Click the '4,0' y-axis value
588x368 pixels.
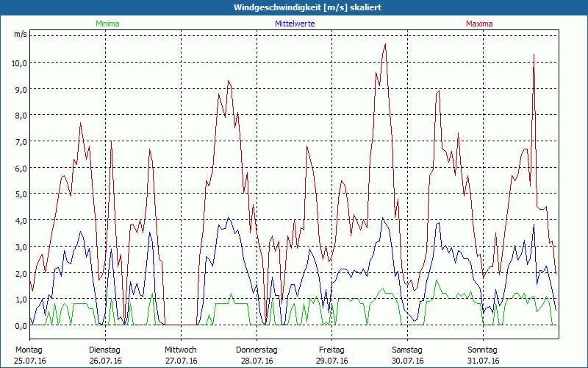pyautogui.click(x=21, y=221)
